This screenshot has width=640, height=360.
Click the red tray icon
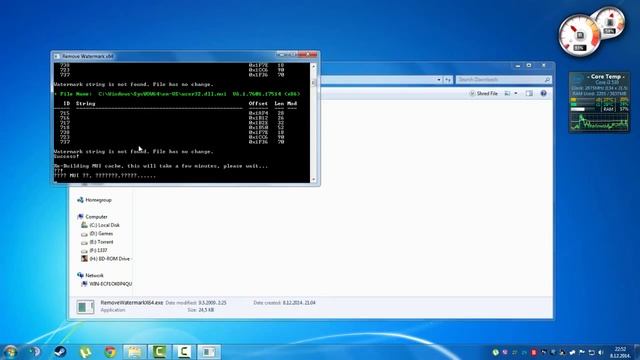pyautogui.click(x=533, y=352)
